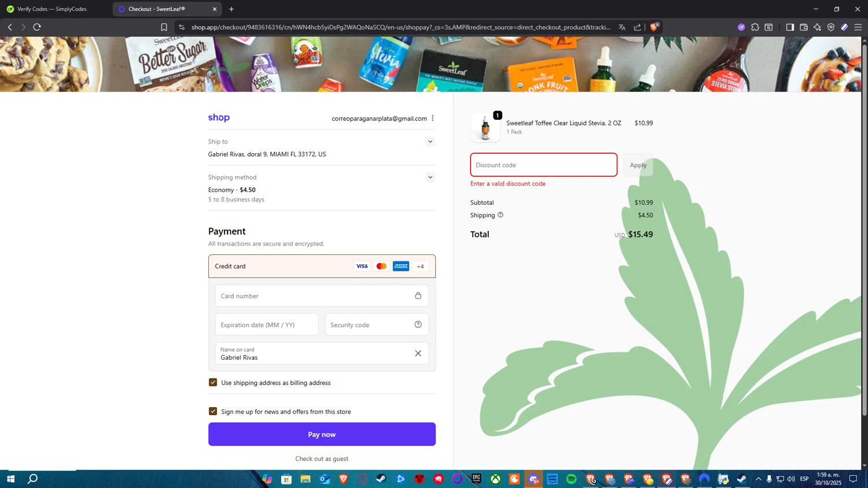
Task: Click the address bar URL
Action: [x=400, y=27]
